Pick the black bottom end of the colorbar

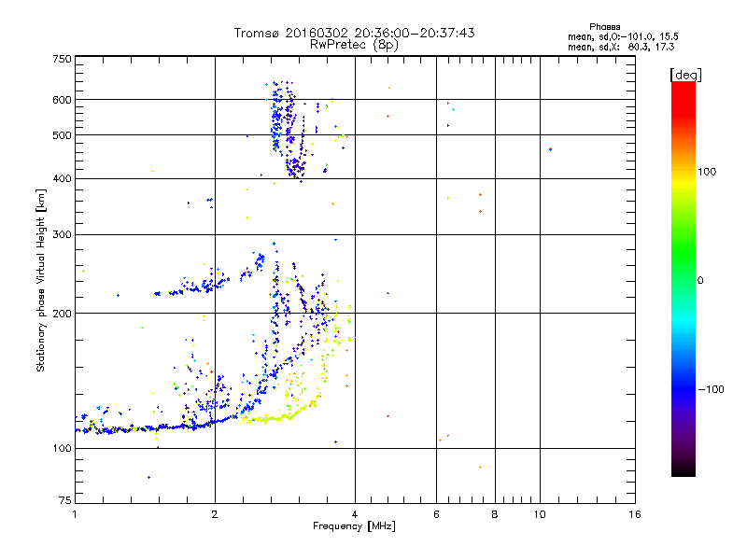684,469
